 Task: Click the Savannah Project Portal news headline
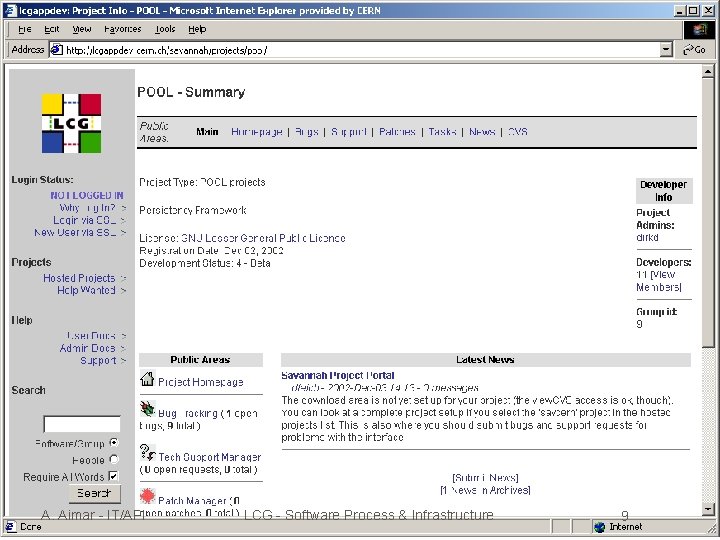338,376
